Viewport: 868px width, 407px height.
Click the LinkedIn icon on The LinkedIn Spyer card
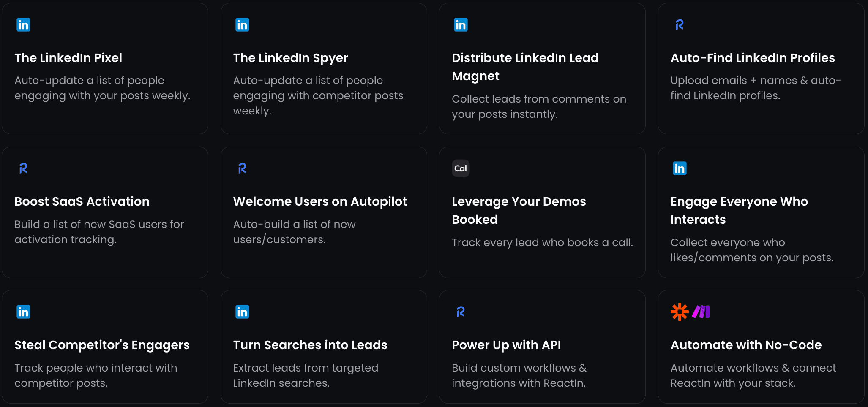tap(242, 25)
